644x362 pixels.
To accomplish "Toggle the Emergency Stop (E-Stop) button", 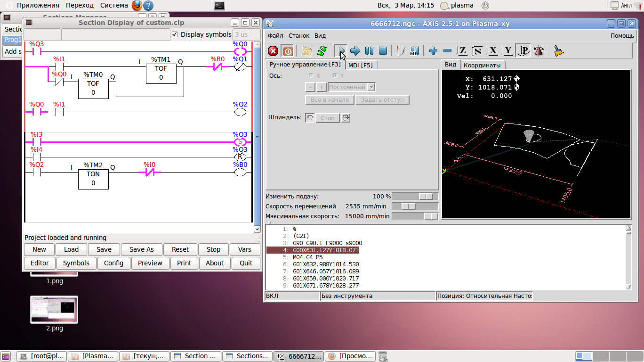I will (273, 51).
